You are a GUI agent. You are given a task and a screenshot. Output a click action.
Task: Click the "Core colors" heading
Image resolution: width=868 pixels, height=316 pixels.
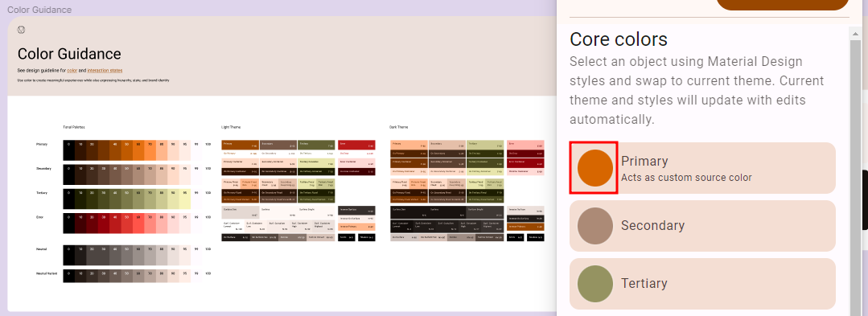619,40
